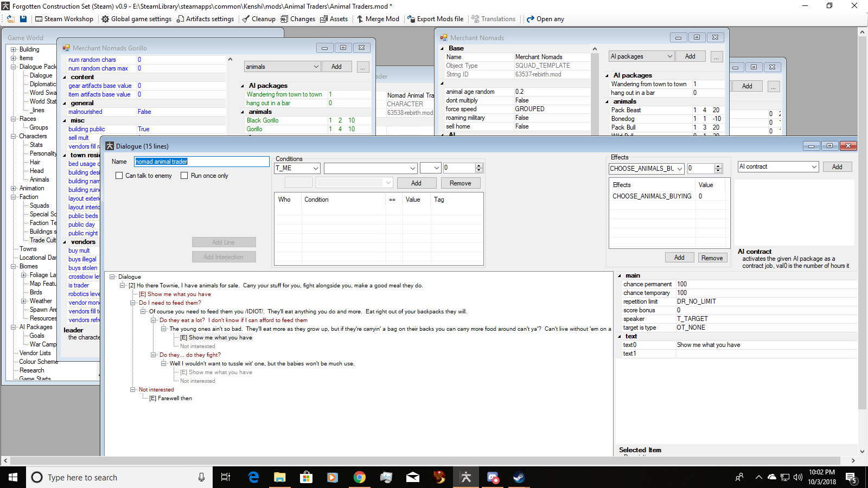This screenshot has height=488, width=868.
Task: Open the Windows Start menu
Action: pos(13,477)
